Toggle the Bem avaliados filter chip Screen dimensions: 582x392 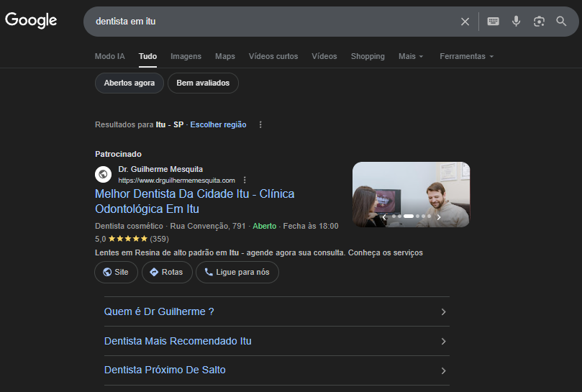(203, 83)
